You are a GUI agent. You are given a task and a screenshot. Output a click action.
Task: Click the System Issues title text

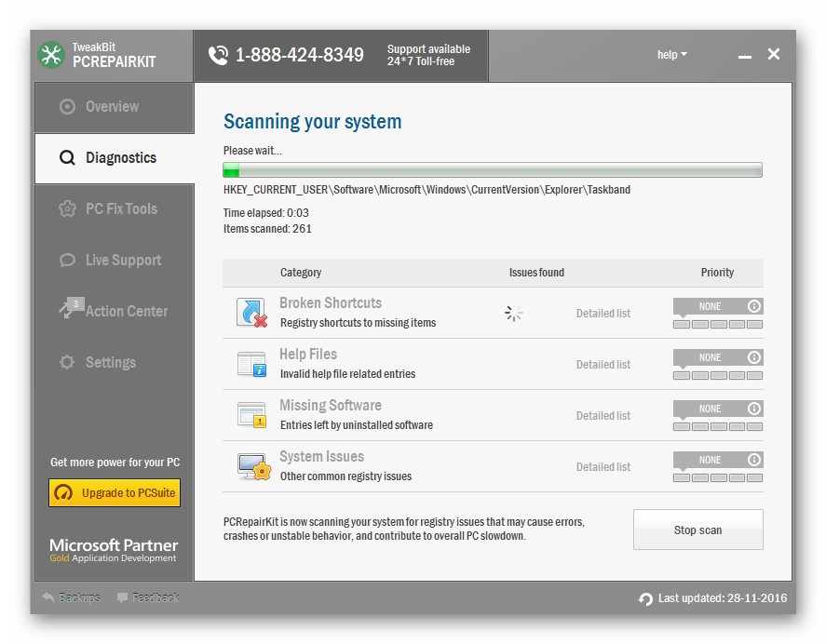pyautogui.click(x=321, y=456)
